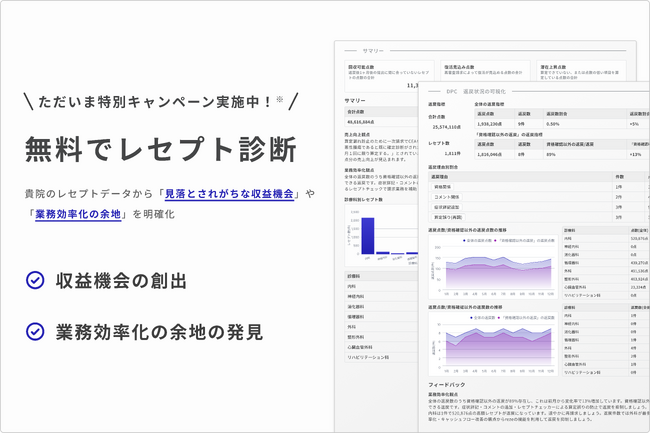Select the コメント関係 reason tag
The width and height of the screenshot is (650, 434).
click(445, 196)
